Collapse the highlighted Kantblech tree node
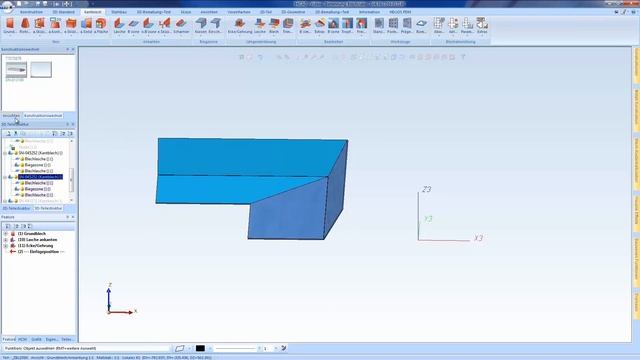The image size is (640, 360). point(5,177)
